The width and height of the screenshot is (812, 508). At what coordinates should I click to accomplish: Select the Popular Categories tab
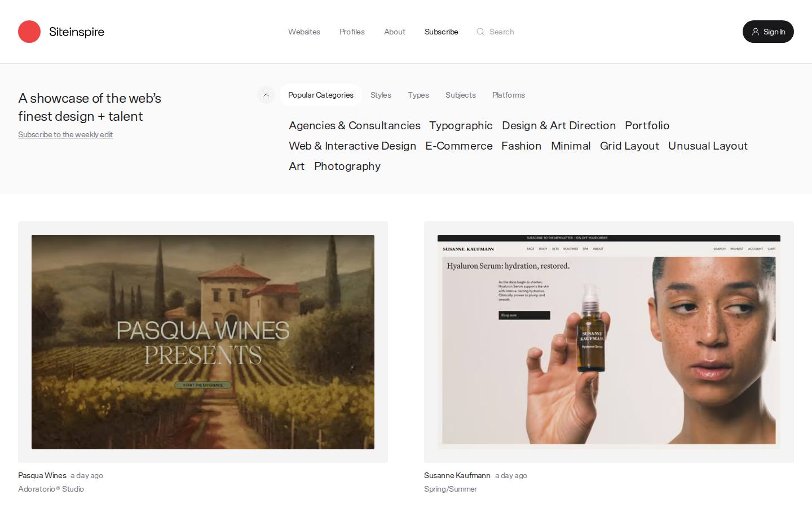pos(321,95)
